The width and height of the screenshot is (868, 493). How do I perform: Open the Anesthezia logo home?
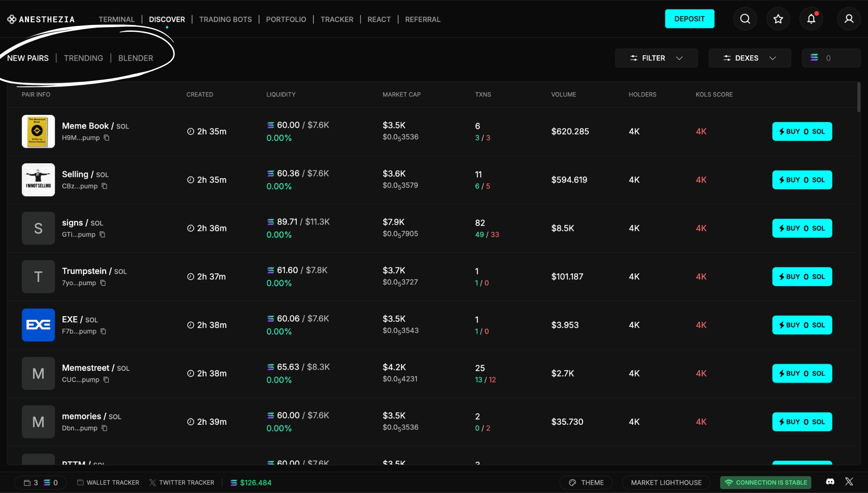(x=41, y=19)
